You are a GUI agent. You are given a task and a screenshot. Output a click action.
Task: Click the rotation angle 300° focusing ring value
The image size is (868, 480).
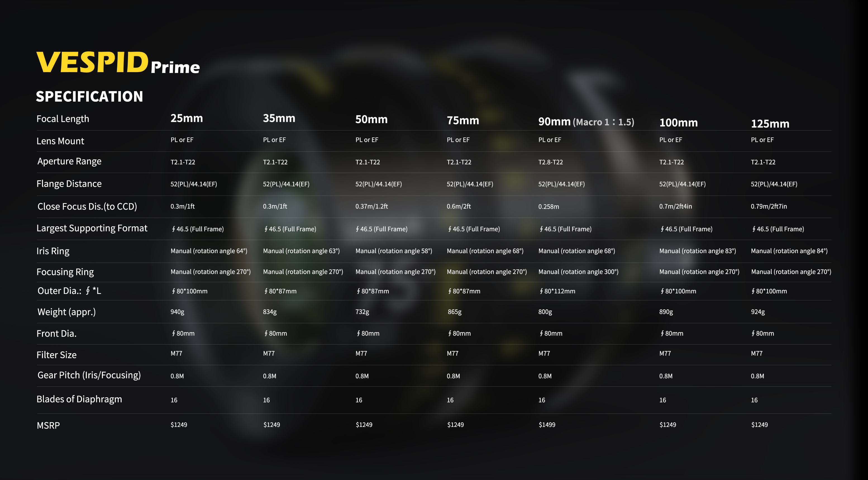(x=578, y=272)
